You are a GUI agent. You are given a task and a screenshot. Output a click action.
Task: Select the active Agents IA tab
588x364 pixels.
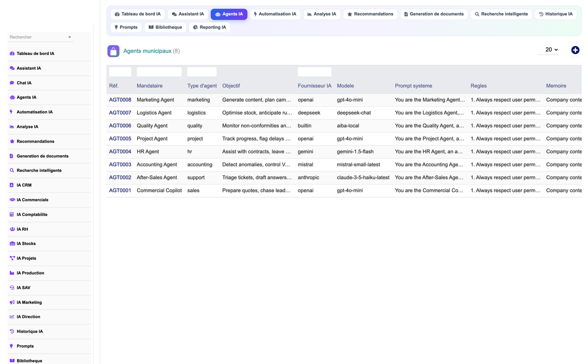tap(229, 14)
